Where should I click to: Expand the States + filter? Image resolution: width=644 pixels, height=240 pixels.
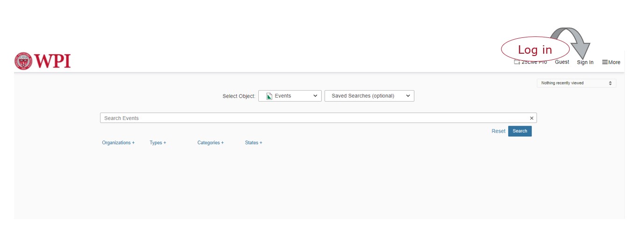[254, 142]
